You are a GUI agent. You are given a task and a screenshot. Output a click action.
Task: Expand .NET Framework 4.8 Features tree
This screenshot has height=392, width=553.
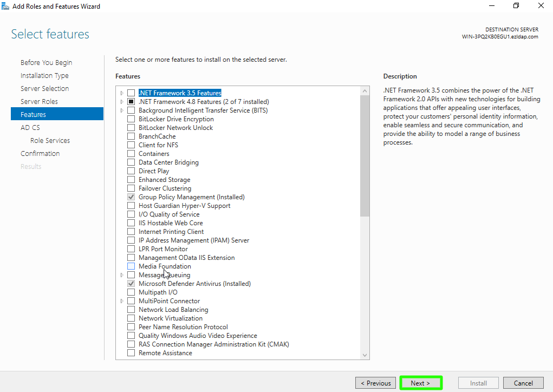(122, 102)
